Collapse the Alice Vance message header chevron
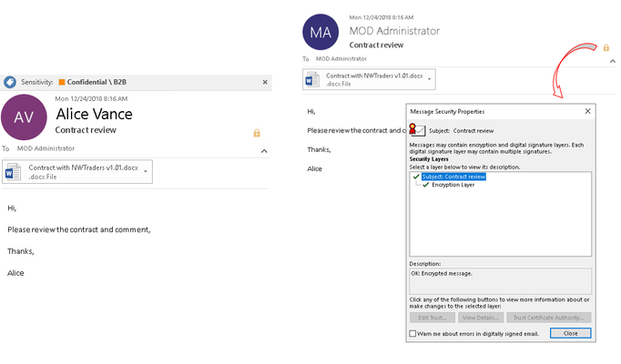The image size is (621, 364). (264, 151)
